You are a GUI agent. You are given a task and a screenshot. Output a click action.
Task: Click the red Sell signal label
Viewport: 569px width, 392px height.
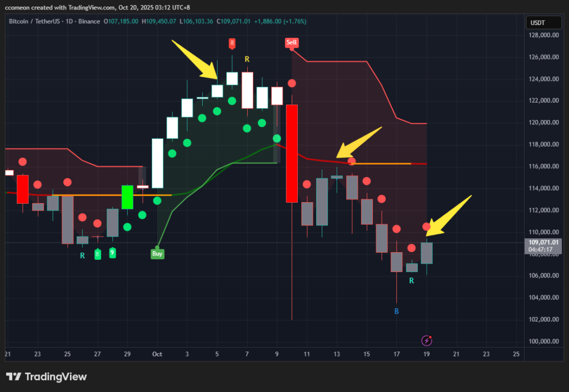tap(291, 43)
